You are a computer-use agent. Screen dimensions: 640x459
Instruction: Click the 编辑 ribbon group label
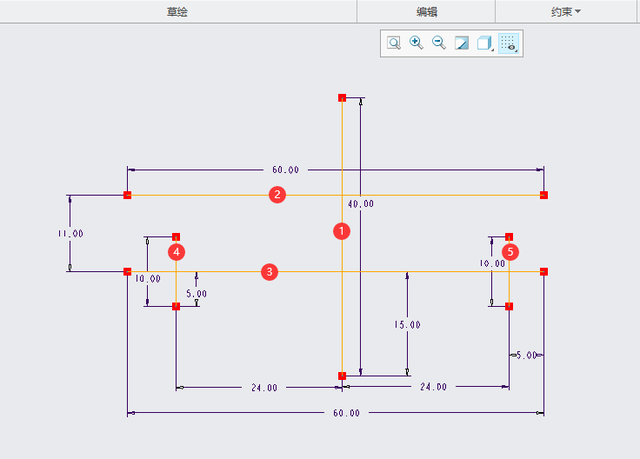click(427, 12)
